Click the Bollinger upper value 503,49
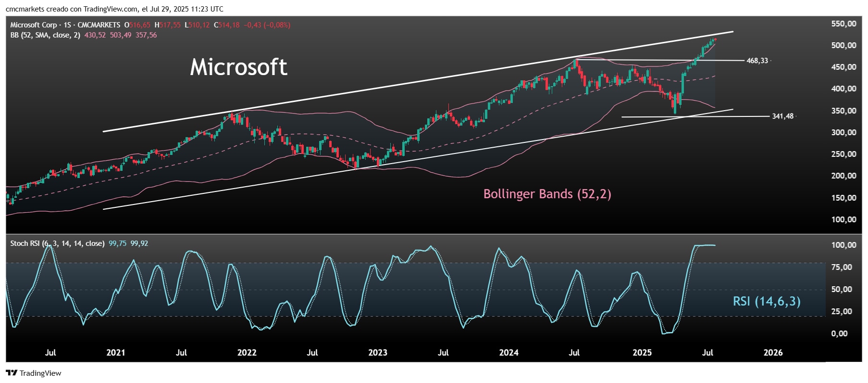 click(x=121, y=35)
